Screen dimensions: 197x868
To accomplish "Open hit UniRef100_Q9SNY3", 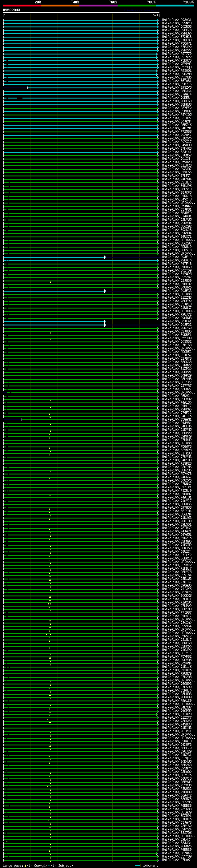I will pyautogui.click(x=177, y=23).
